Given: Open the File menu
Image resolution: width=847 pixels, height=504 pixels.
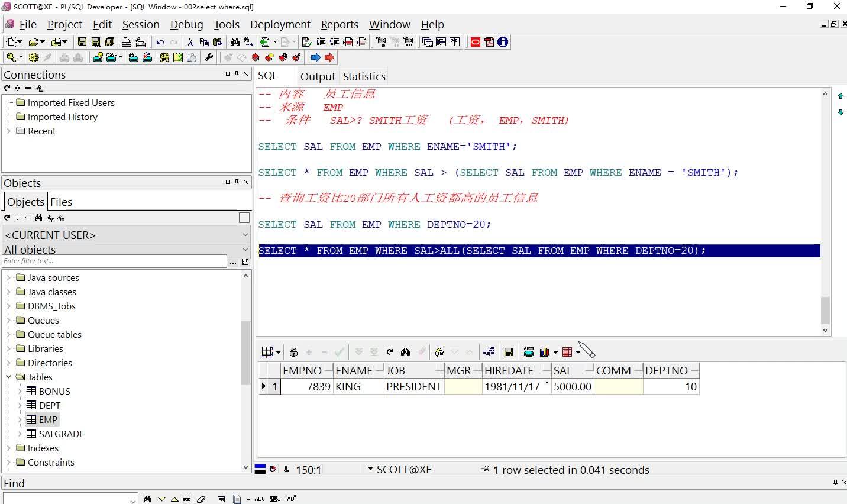Looking at the screenshot, I should point(28,24).
